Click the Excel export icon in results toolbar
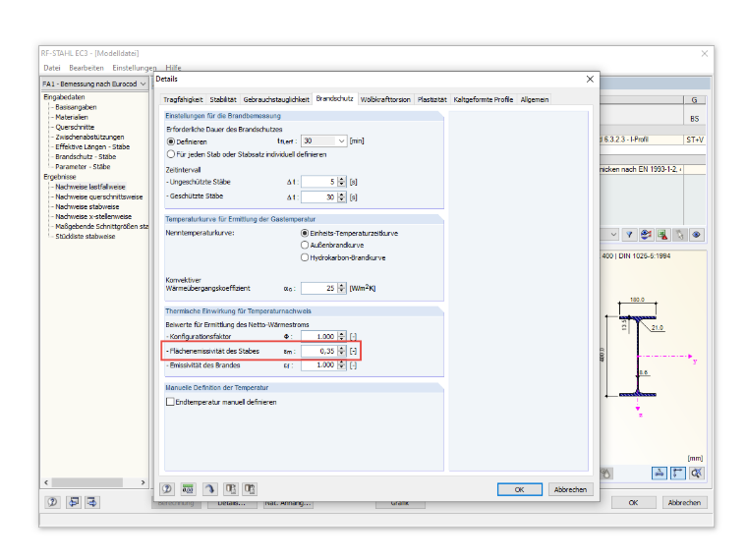 pos(662,234)
